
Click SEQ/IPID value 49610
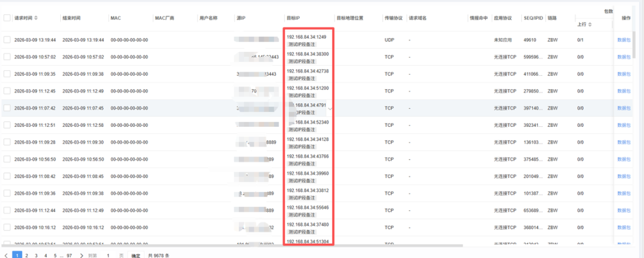point(530,40)
